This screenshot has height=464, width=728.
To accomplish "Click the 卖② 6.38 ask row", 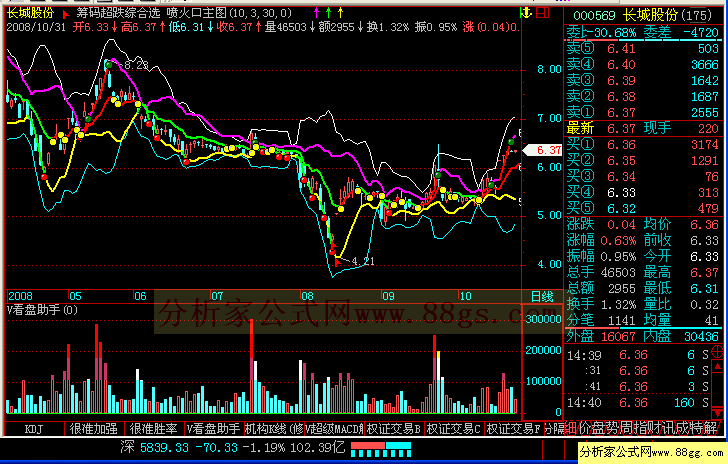I will (643, 96).
